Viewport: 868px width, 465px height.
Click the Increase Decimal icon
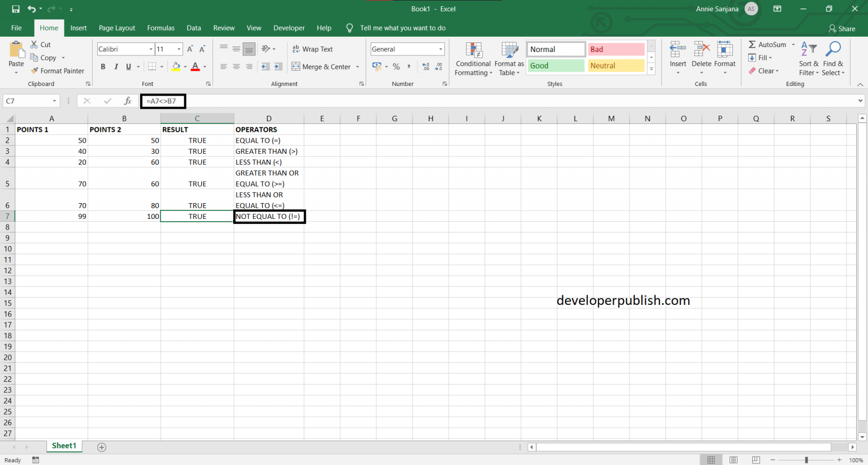coord(425,66)
